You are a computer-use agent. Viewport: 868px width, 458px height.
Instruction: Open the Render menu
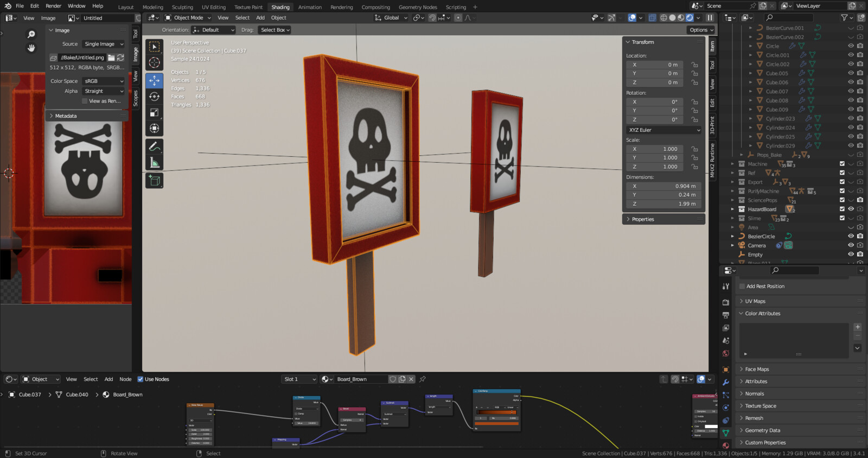(x=53, y=6)
